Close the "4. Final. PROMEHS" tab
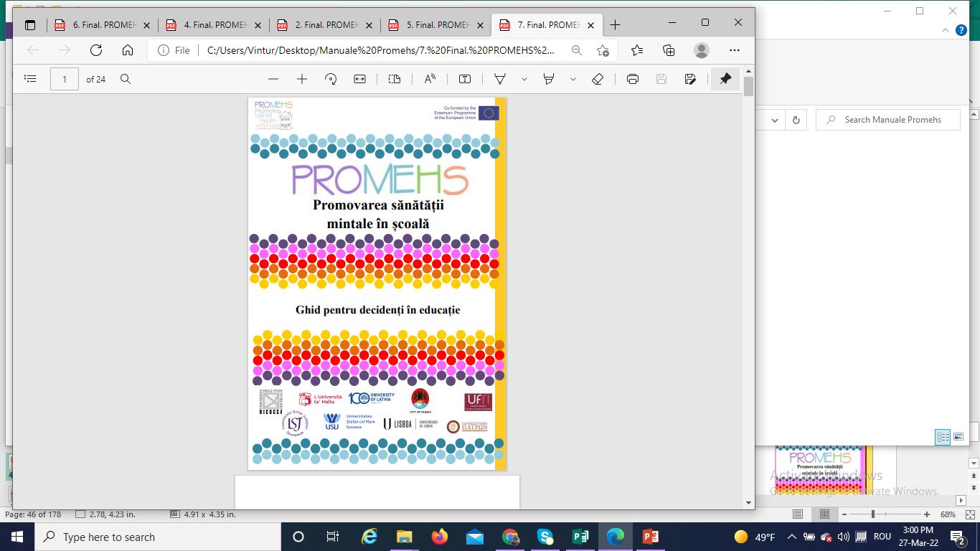 (258, 25)
